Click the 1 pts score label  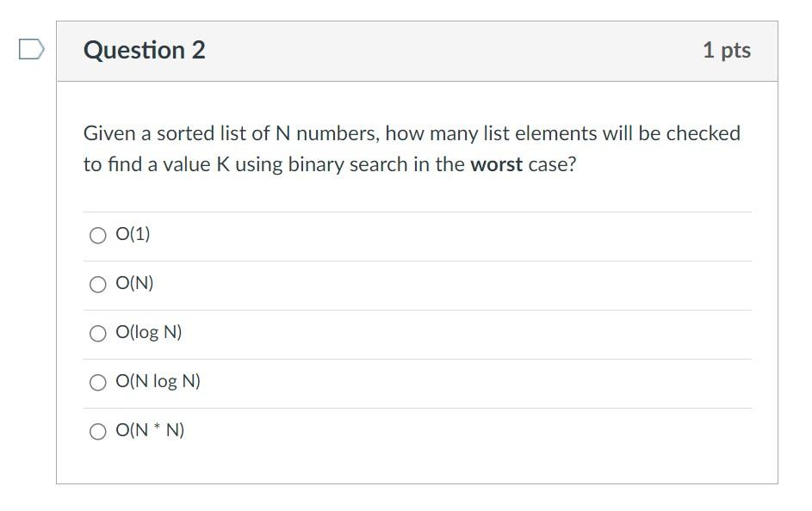click(727, 50)
